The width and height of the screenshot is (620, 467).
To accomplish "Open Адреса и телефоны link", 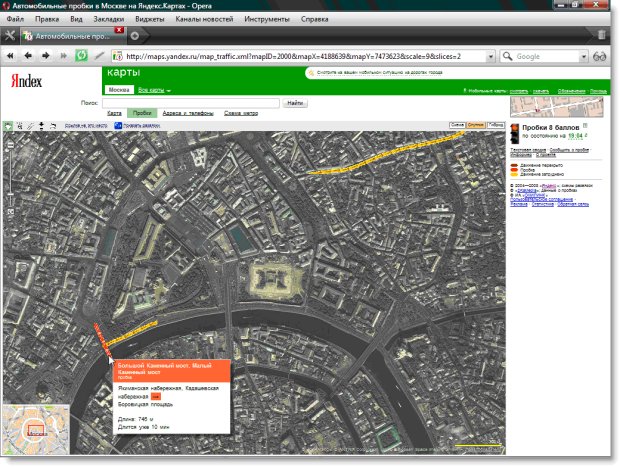I will (x=188, y=113).
